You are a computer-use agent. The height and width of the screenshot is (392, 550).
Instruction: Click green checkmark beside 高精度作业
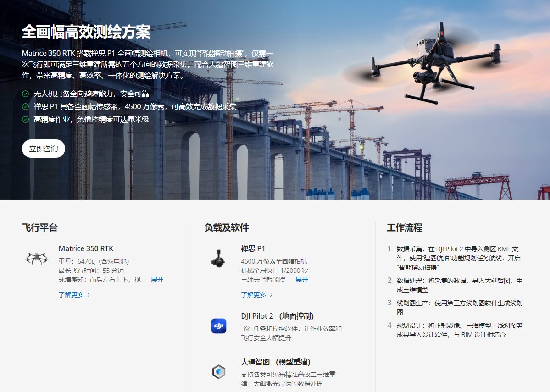pos(26,119)
